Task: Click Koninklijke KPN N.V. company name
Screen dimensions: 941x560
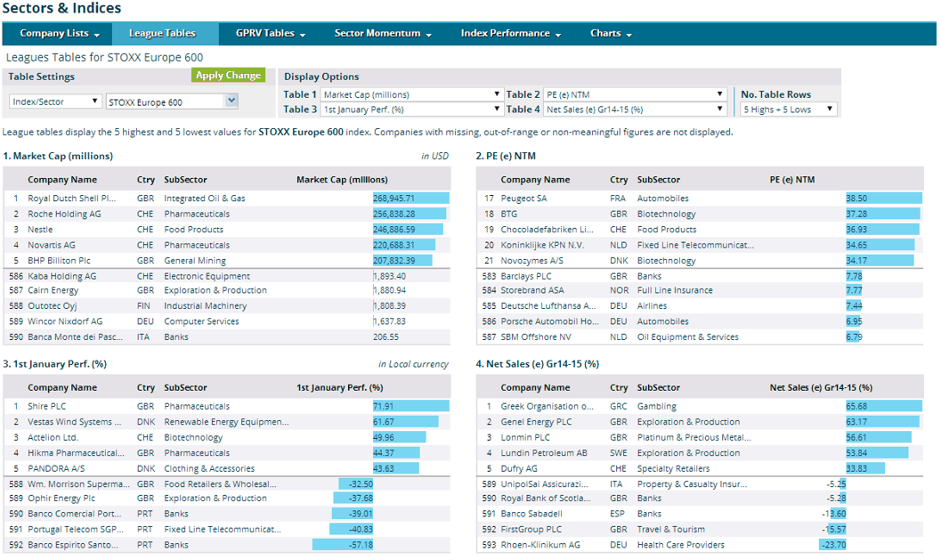Action: tap(542, 245)
